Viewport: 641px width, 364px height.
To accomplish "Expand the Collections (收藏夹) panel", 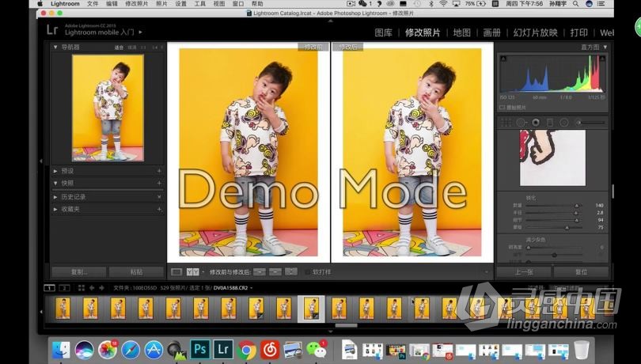I will [55, 209].
